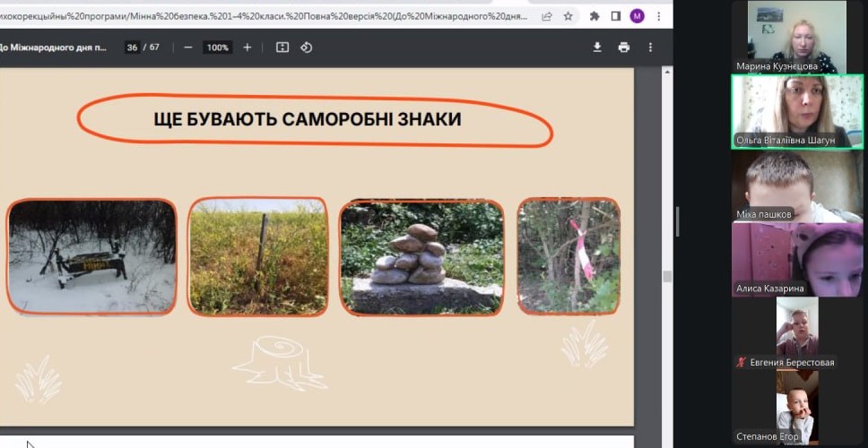Zoom out with the PDF minus button
The image size is (868, 448).
click(187, 47)
